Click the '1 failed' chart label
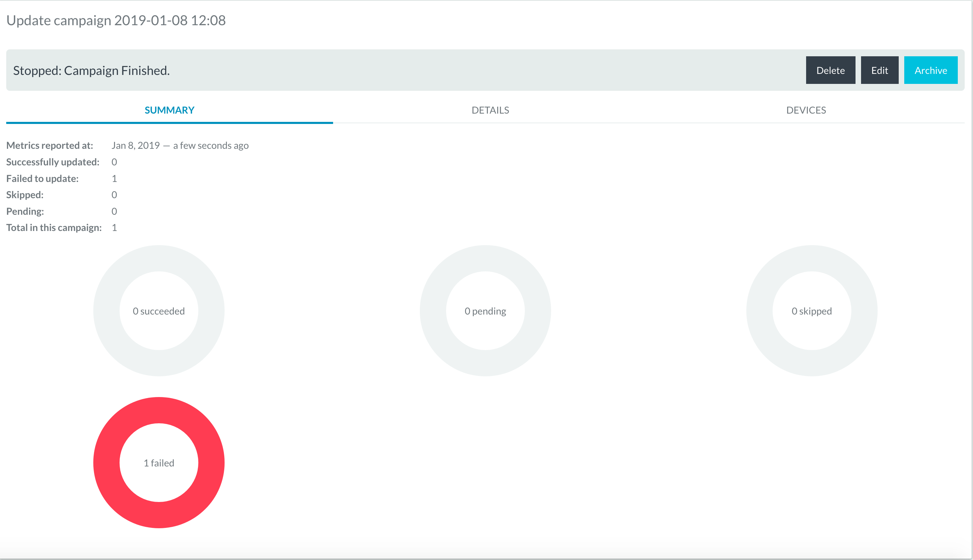Viewport: 973px width, 560px height. click(x=159, y=463)
